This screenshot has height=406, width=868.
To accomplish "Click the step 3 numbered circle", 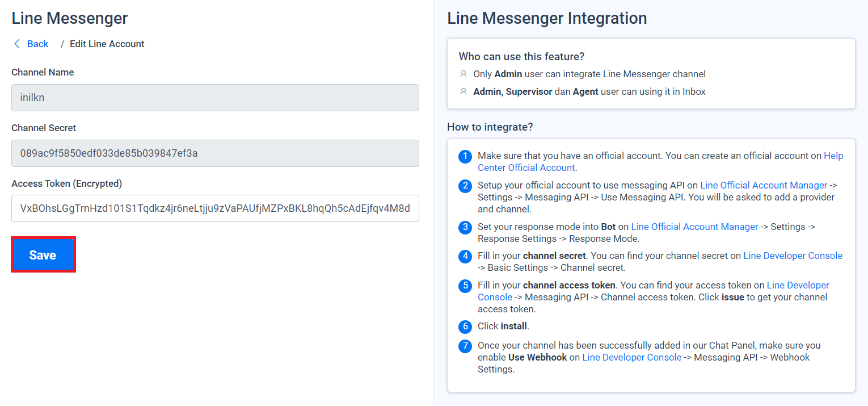I will click(x=465, y=227).
